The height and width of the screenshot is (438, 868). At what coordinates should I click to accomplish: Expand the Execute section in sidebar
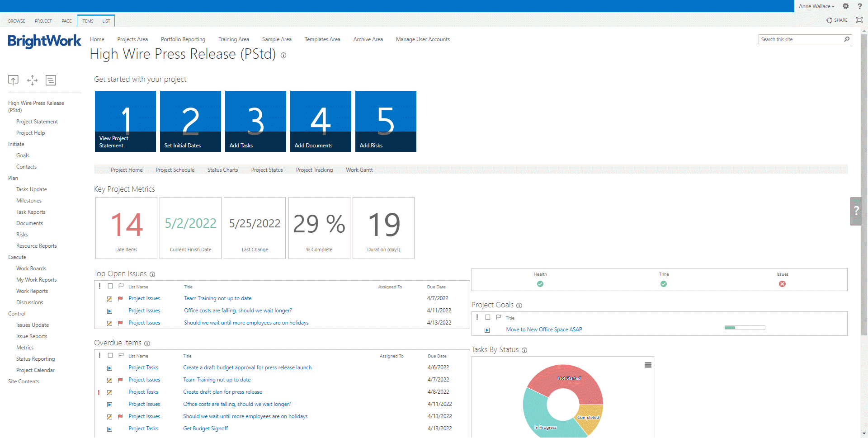(17, 257)
